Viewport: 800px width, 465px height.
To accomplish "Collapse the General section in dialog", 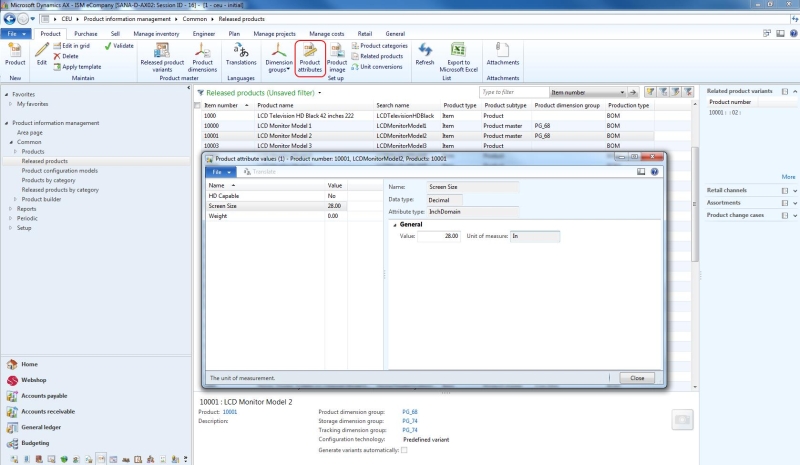I will click(x=394, y=225).
